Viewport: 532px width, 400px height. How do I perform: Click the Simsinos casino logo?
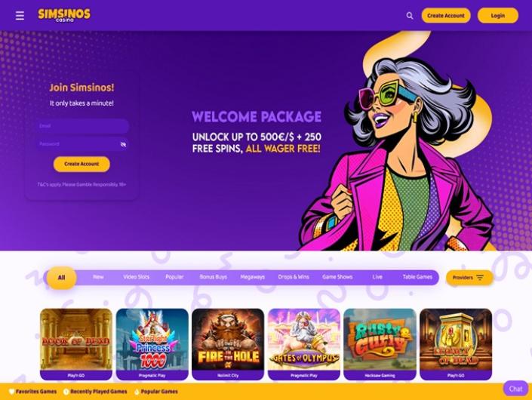pyautogui.click(x=64, y=15)
